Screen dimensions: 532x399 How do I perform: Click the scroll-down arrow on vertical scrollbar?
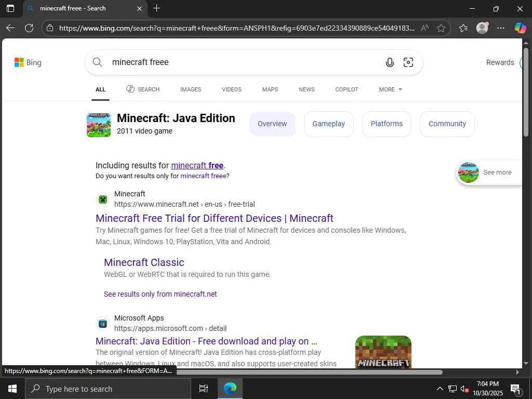point(526,363)
